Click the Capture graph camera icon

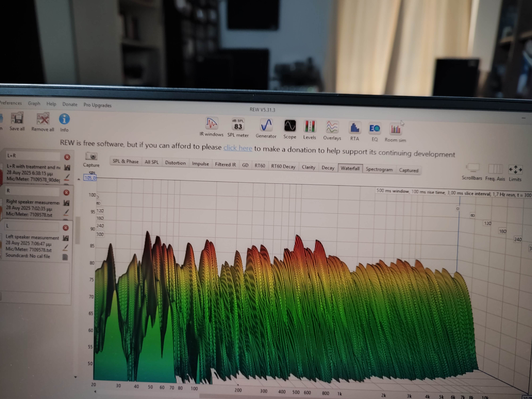point(91,156)
